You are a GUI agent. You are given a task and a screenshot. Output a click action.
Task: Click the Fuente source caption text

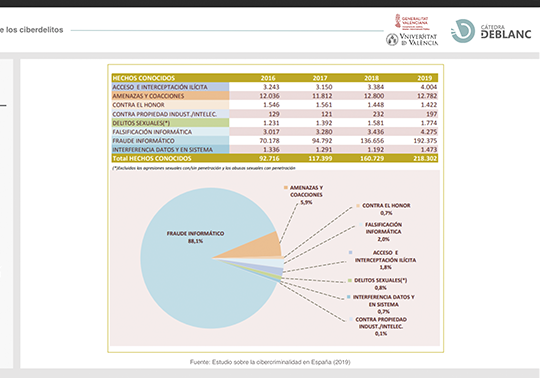(x=270, y=362)
